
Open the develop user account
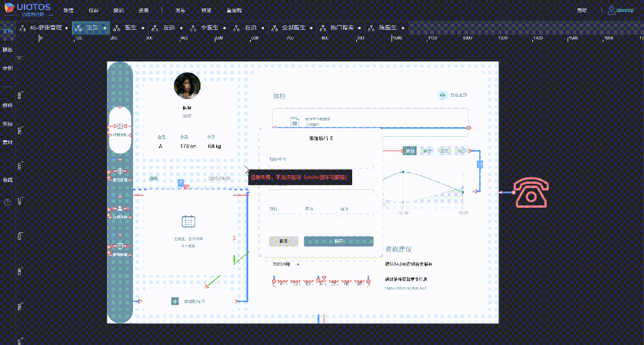[621, 10]
